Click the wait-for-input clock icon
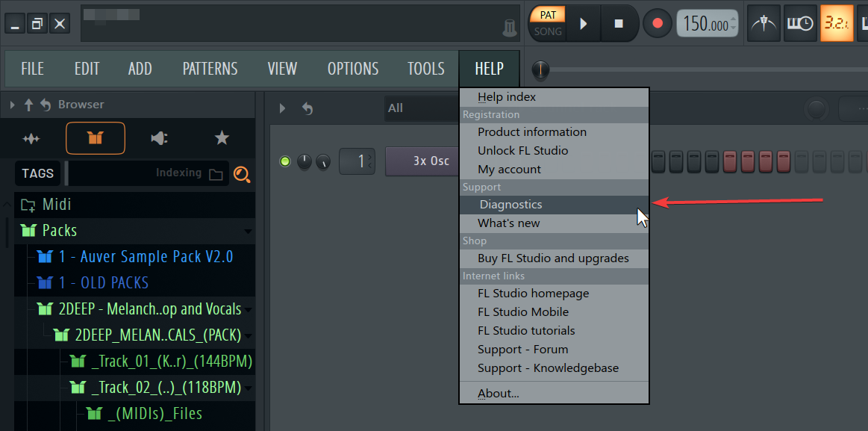Screen dimensions: 868x431 coord(799,23)
